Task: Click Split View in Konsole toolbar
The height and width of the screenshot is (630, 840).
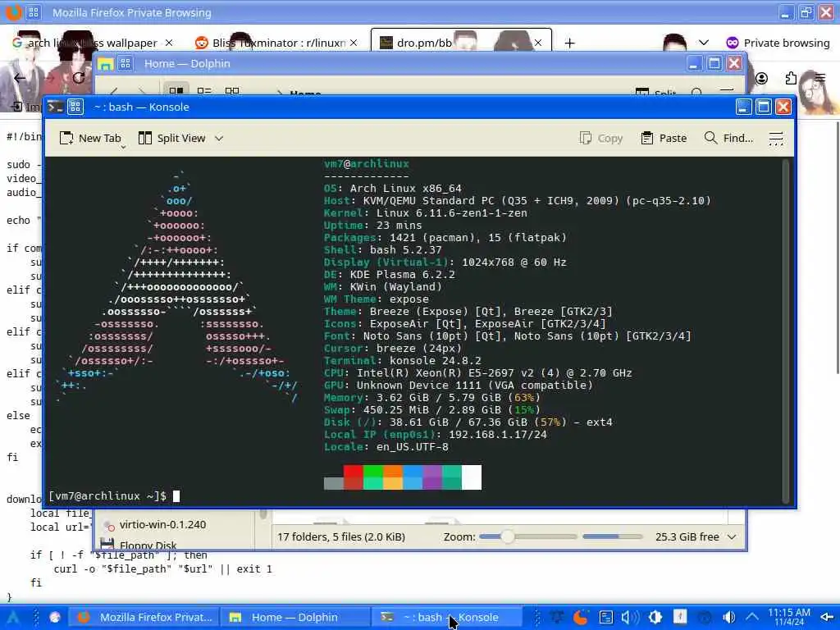Action: point(172,138)
